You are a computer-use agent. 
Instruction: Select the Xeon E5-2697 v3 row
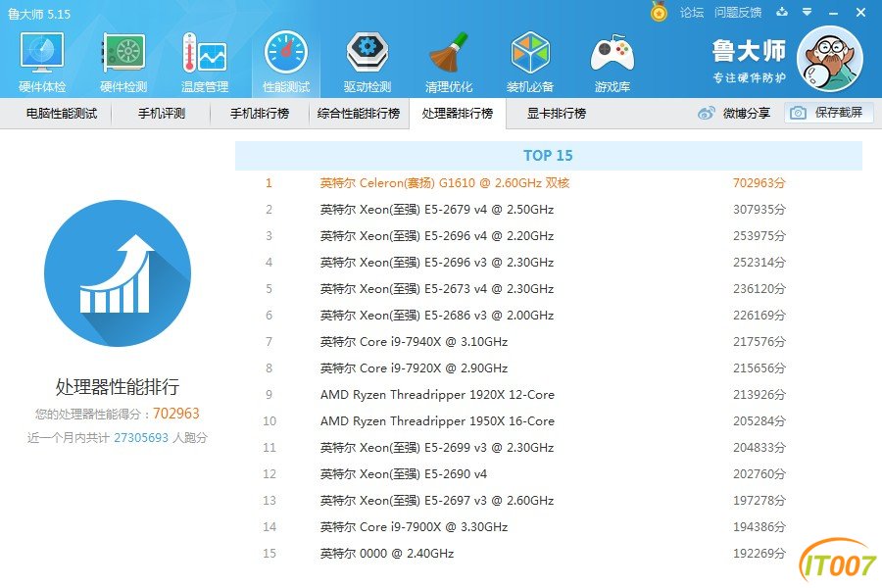[549, 500]
